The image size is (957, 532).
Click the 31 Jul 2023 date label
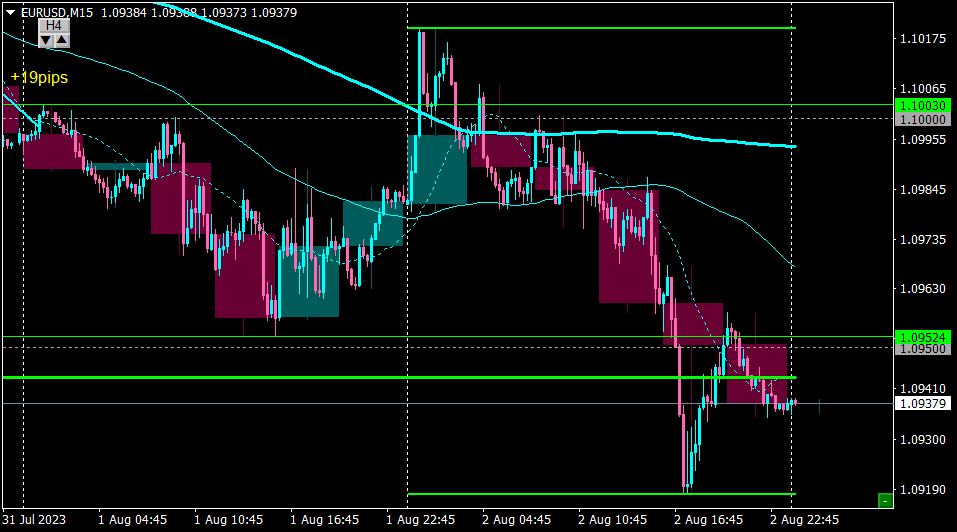pos(34,520)
